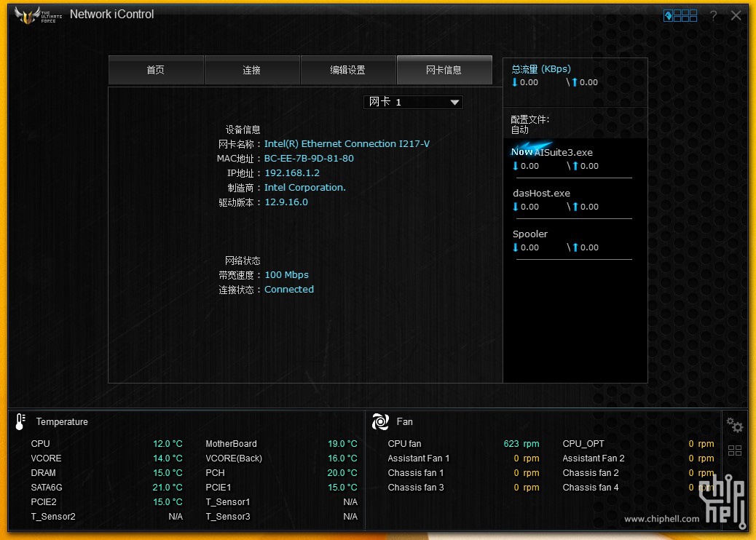756x540 pixels.
Task: Click the Assistant Fan 1 rpm reading
Action: (x=527, y=458)
